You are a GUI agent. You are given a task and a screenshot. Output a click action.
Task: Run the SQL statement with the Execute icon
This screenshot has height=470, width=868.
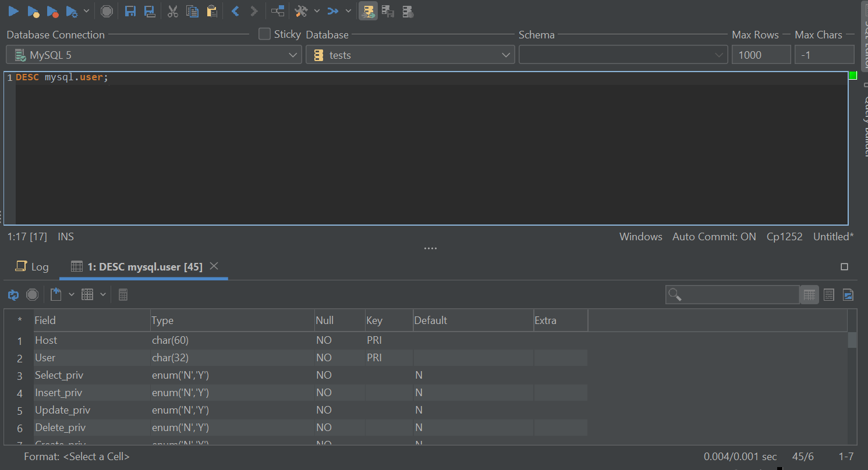point(13,10)
